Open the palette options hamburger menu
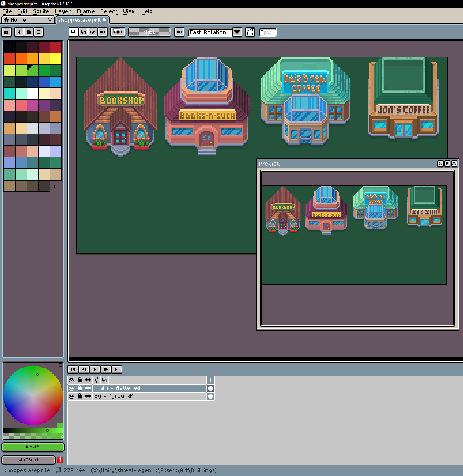The width and height of the screenshot is (463, 476). [x=38, y=32]
